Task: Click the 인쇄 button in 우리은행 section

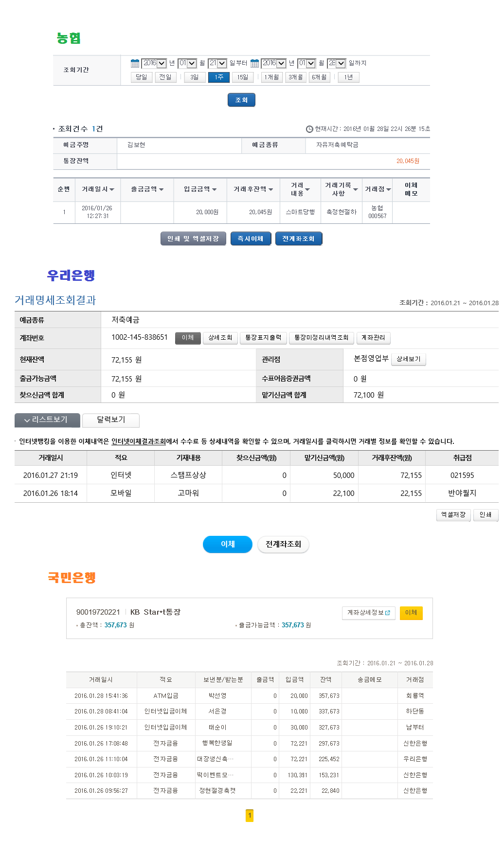Action: (x=486, y=515)
